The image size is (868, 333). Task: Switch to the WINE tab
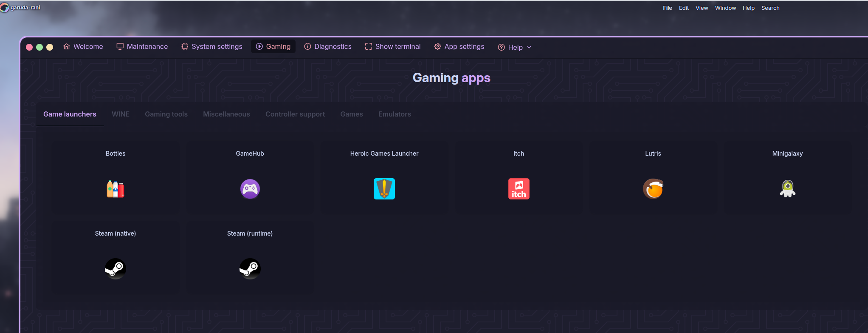point(121,114)
